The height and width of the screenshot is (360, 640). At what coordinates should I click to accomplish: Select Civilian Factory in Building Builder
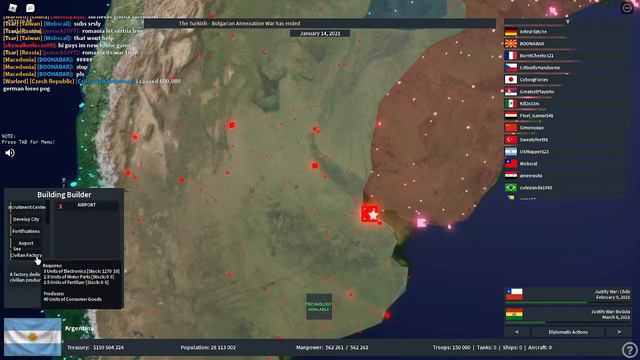pyautogui.click(x=26, y=255)
